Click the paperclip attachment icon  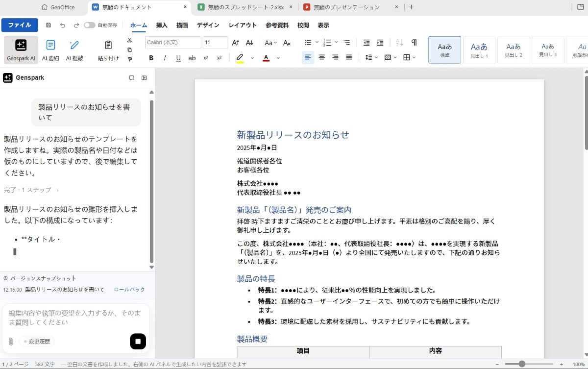(11, 342)
